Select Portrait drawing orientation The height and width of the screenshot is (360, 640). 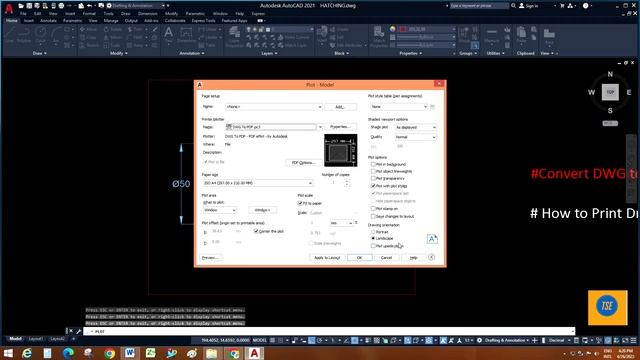pos(373,232)
